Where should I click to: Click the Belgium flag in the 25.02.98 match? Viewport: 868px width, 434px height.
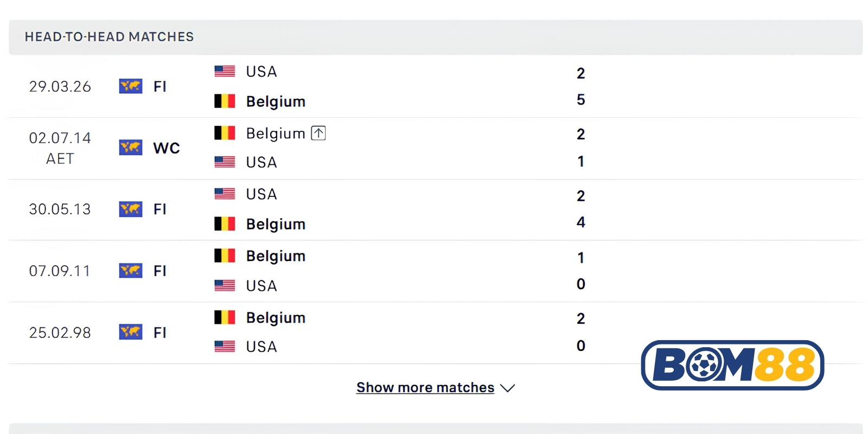225,317
